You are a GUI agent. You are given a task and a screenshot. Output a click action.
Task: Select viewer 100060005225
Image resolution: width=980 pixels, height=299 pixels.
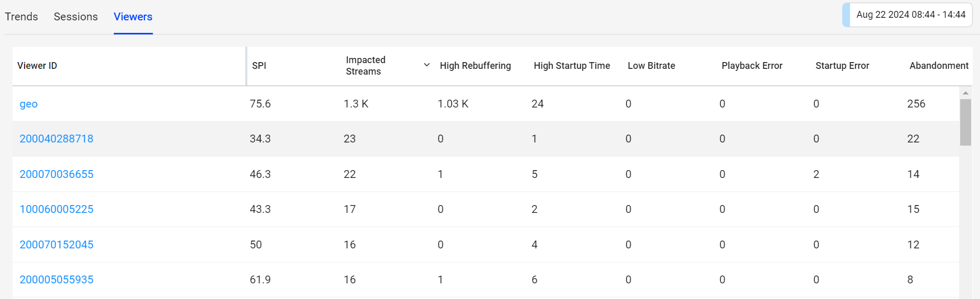coord(56,209)
